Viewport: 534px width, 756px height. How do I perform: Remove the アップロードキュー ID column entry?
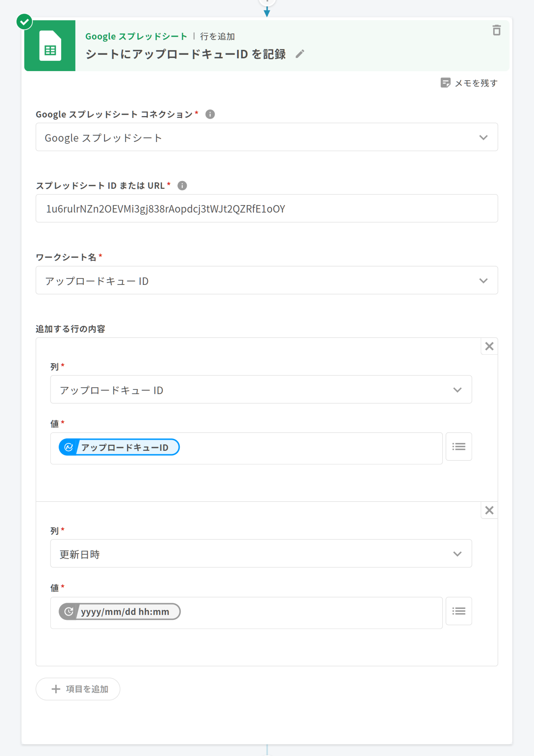click(x=489, y=346)
